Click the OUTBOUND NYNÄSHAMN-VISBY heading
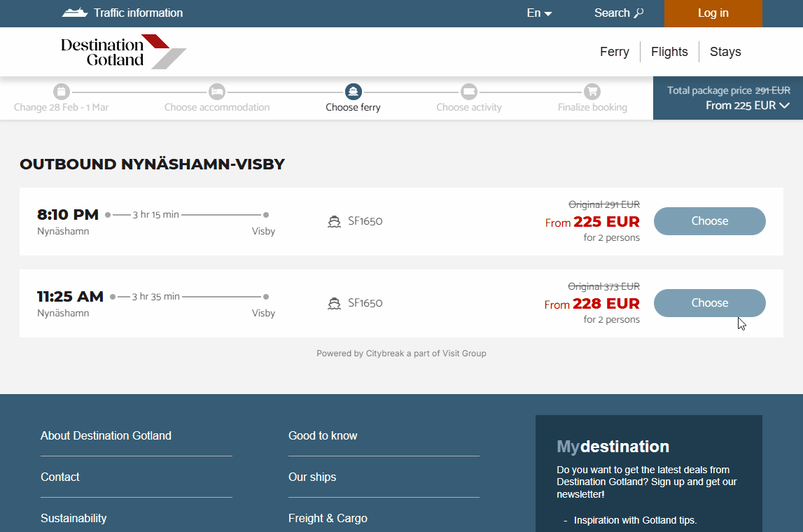Screen dimensions: 803x532 tap(152, 164)
